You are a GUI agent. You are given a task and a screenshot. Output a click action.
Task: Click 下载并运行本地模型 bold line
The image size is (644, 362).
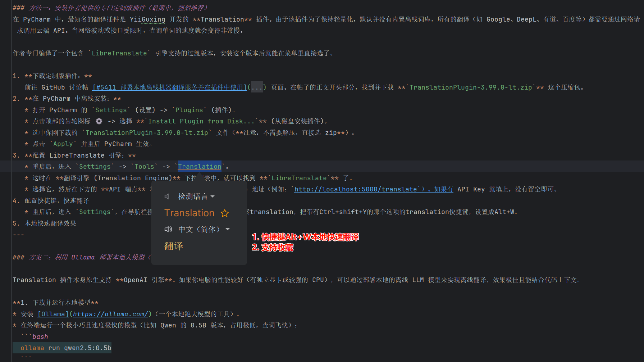click(55, 303)
